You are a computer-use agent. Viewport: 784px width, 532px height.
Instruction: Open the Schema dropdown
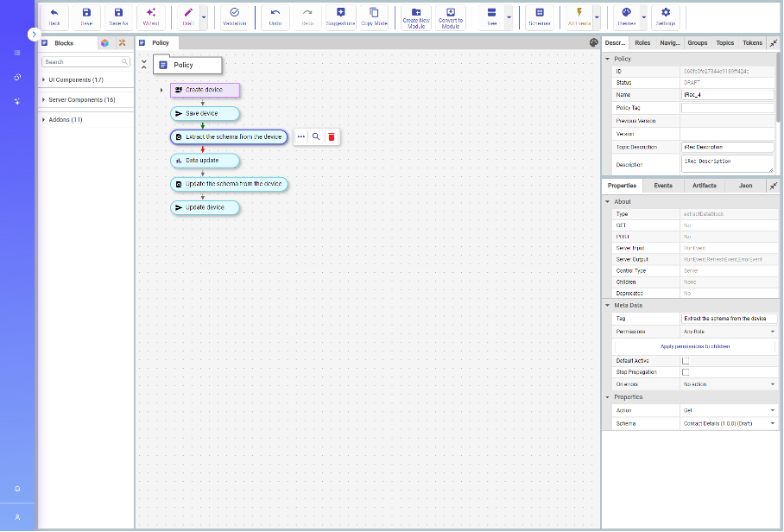(x=729, y=424)
